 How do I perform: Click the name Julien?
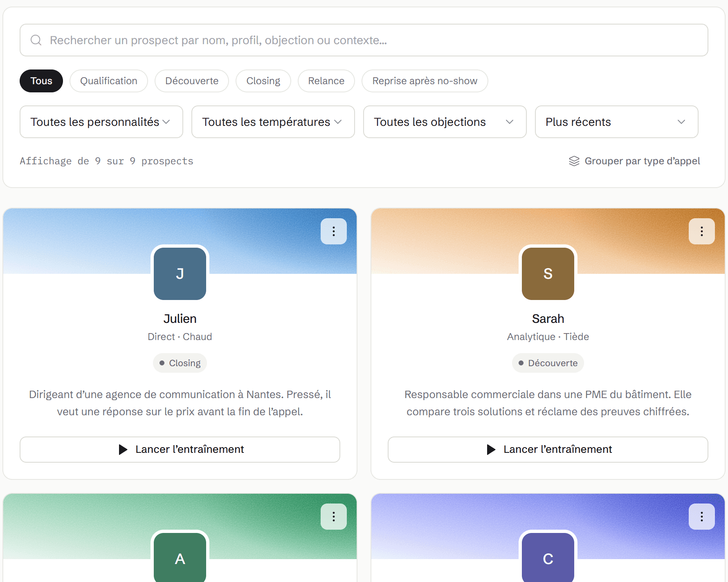point(180,319)
